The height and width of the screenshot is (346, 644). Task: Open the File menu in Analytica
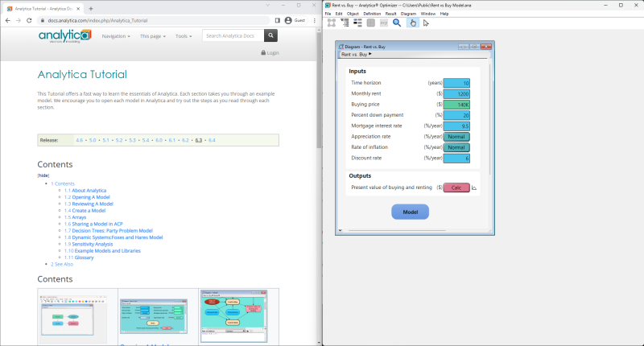(x=328, y=14)
